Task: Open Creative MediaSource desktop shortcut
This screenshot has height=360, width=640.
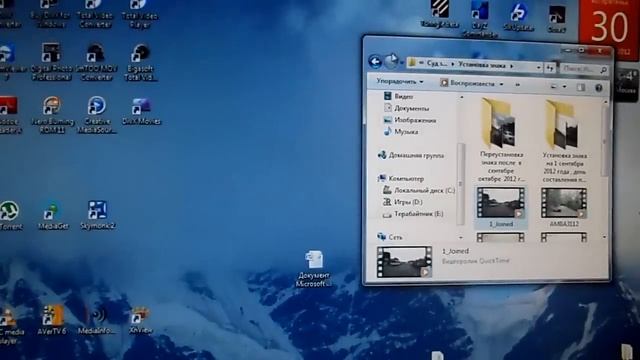Action: [x=97, y=115]
